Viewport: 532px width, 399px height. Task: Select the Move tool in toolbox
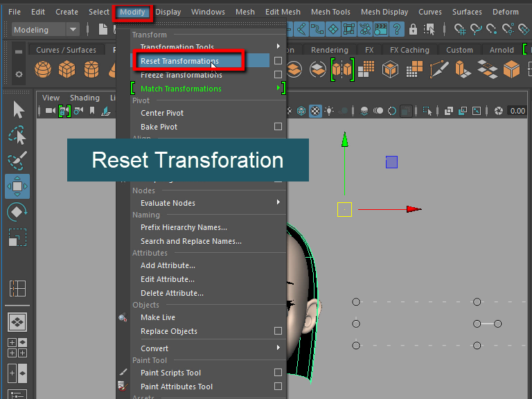(17, 186)
